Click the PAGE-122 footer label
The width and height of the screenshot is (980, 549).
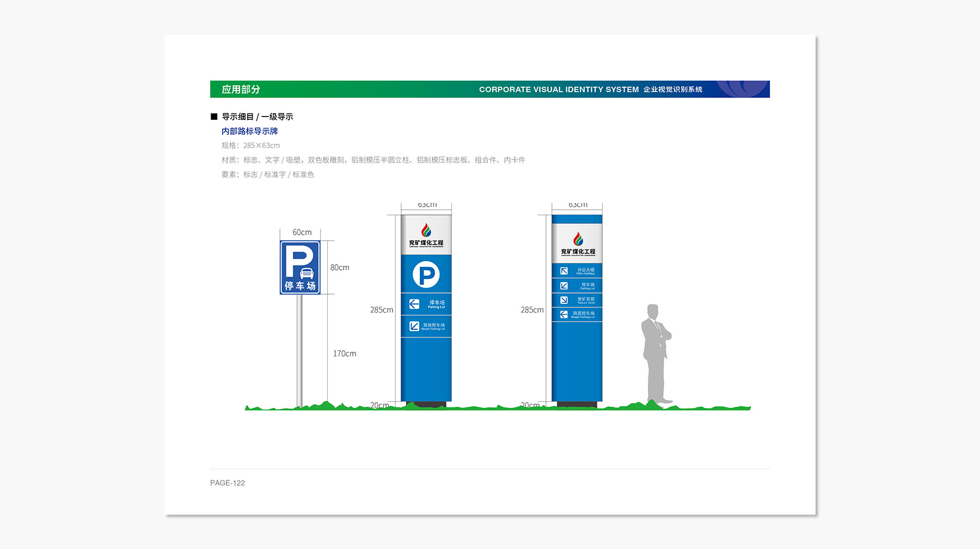tap(228, 483)
